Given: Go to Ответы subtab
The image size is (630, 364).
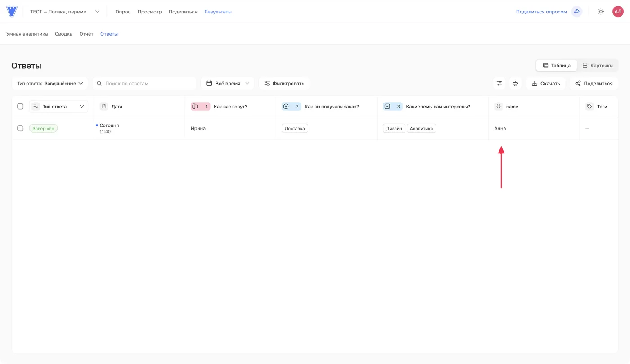Looking at the screenshot, I should (x=109, y=34).
